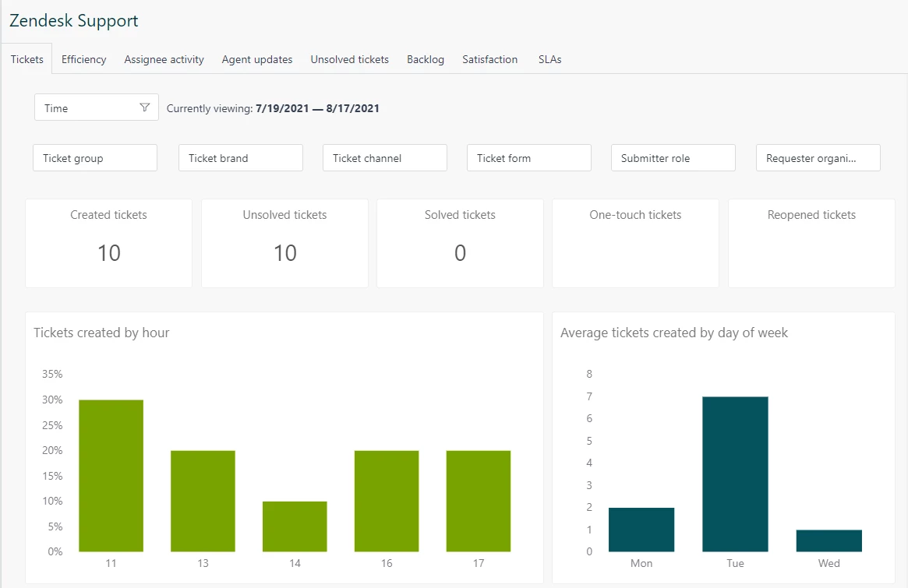
Task: Select the hour 14 bar
Action: pos(295,526)
